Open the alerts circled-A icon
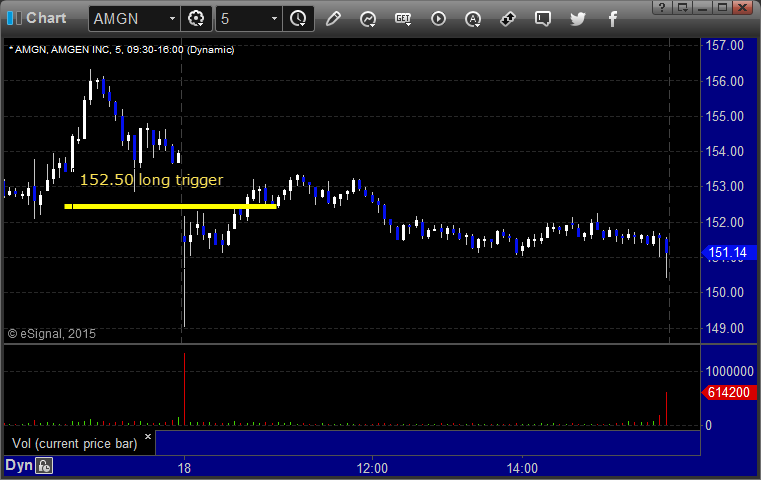The image size is (761, 480). (473, 19)
